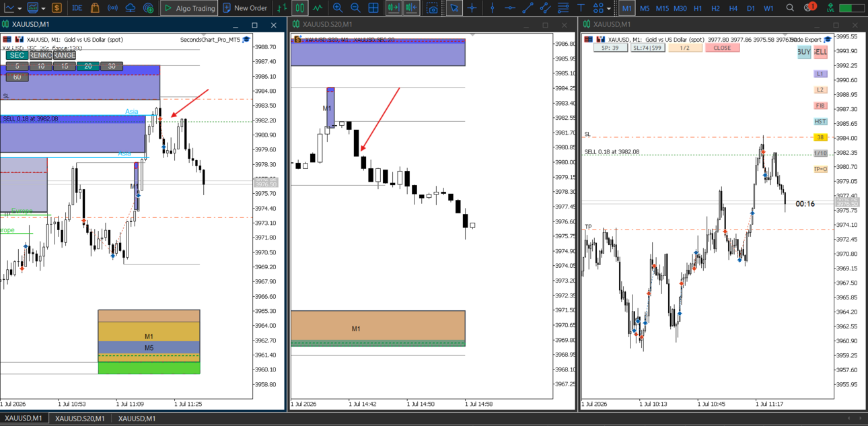Select the text label tool
The image size is (868, 426).
click(x=581, y=8)
